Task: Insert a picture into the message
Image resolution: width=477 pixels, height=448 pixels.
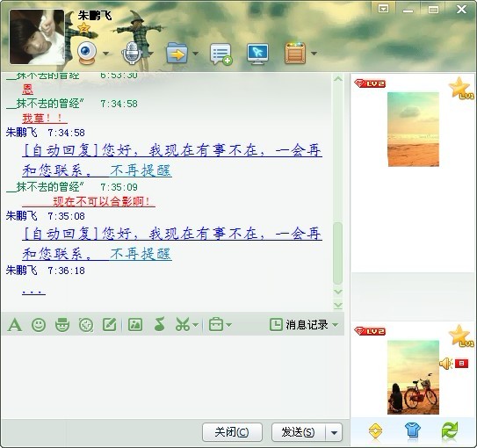Action: point(135,324)
